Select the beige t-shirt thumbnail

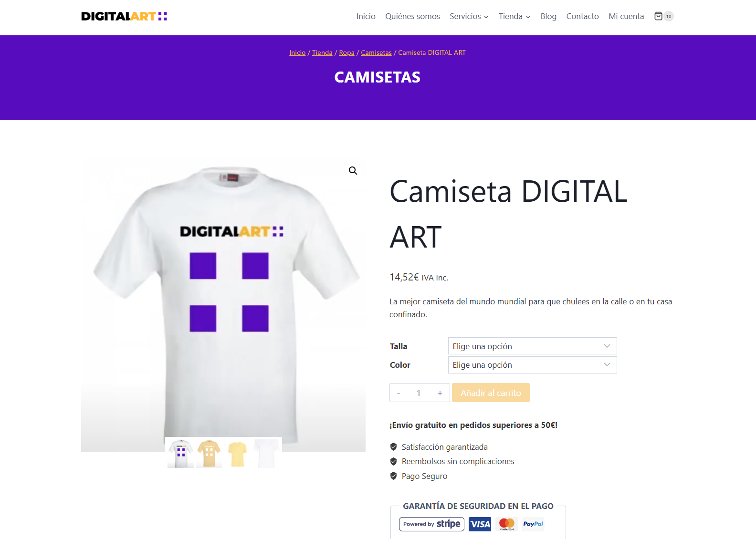click(x=209, y=453)
